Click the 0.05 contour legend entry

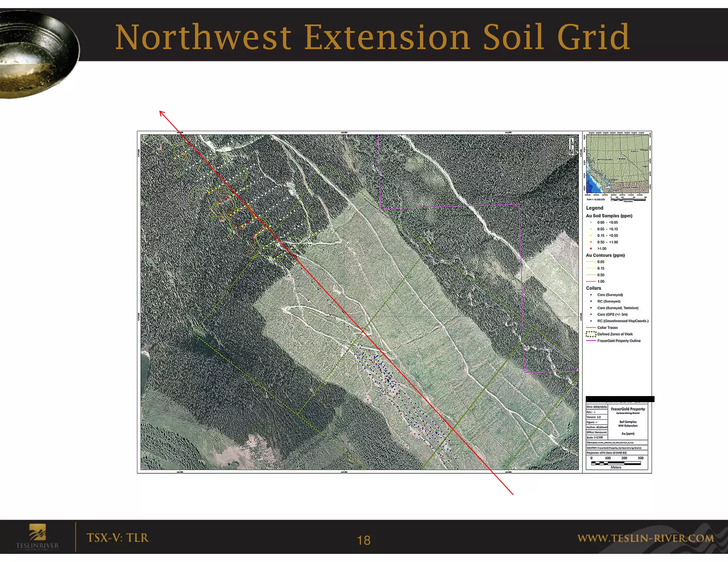click(x=595, y=262)
